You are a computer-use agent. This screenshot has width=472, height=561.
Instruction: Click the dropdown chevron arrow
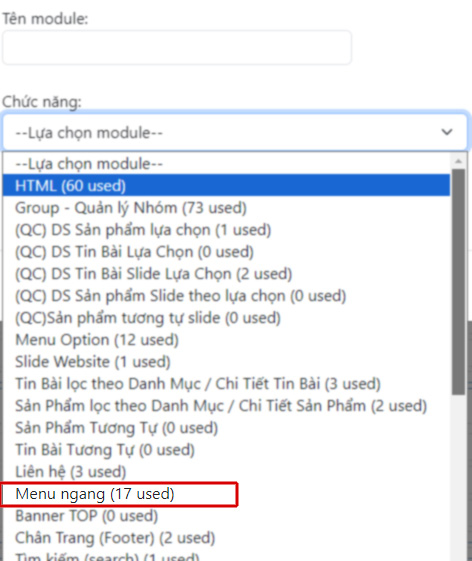[447, 132]
